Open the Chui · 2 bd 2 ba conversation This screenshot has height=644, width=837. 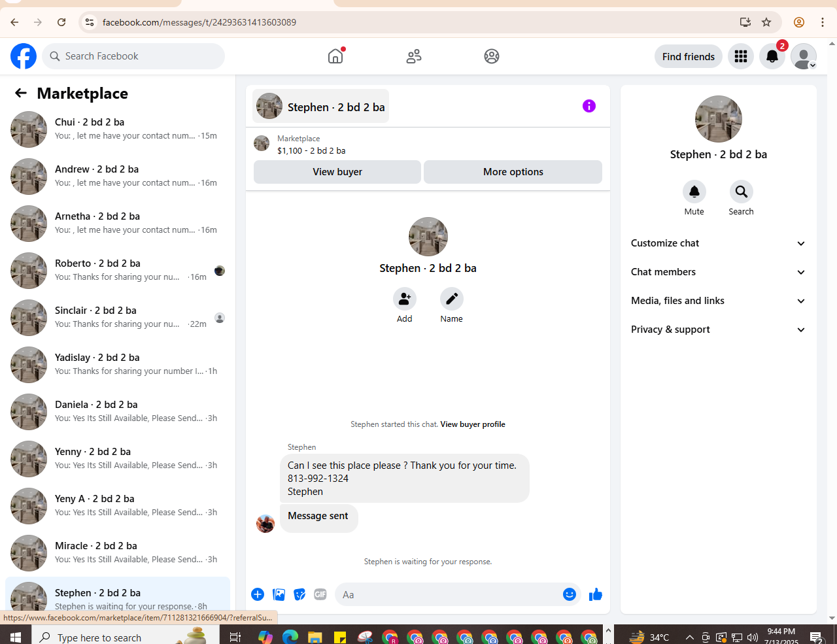pos(118,129)
